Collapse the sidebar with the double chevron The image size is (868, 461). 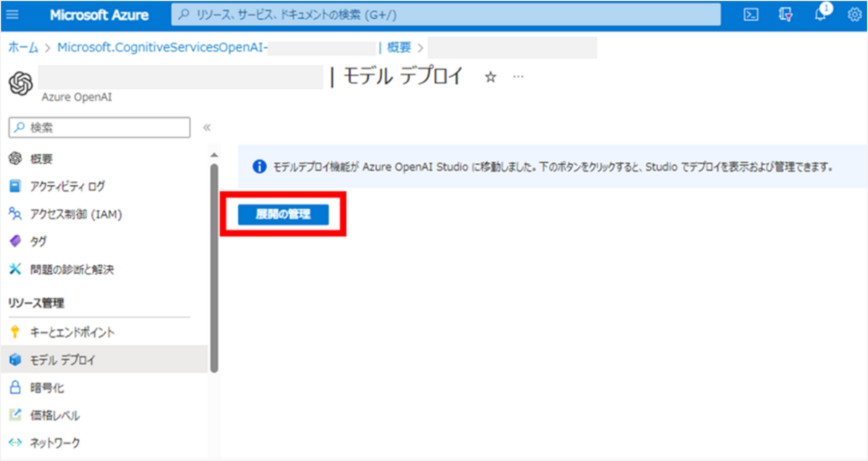pos(206,127)
